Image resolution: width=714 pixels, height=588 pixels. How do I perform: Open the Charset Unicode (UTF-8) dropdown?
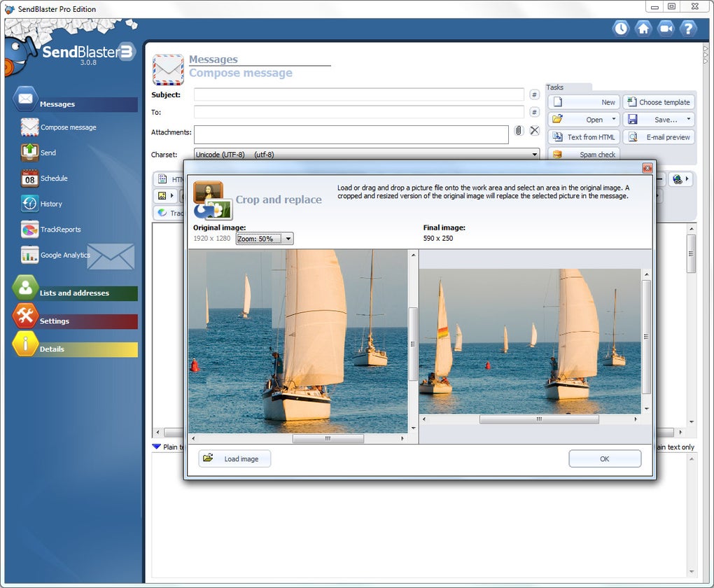point(367,155)
